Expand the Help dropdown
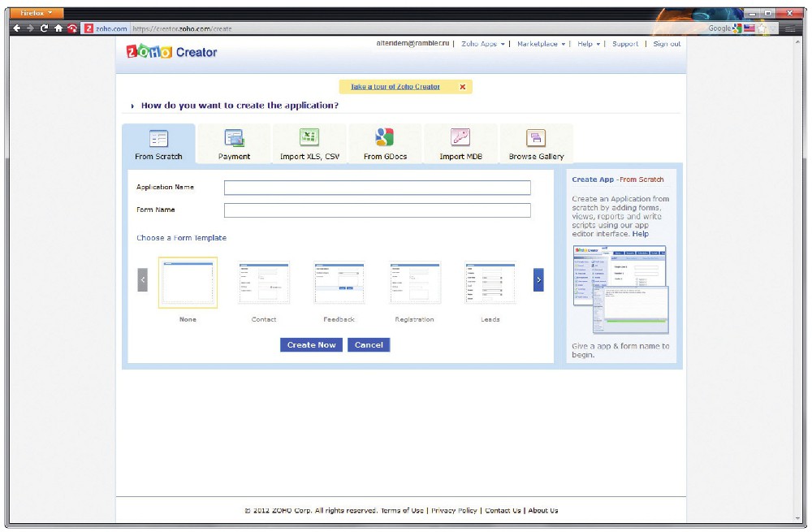Image resolution: width=812 pixels, height=532 pixels. click(589, 44)
